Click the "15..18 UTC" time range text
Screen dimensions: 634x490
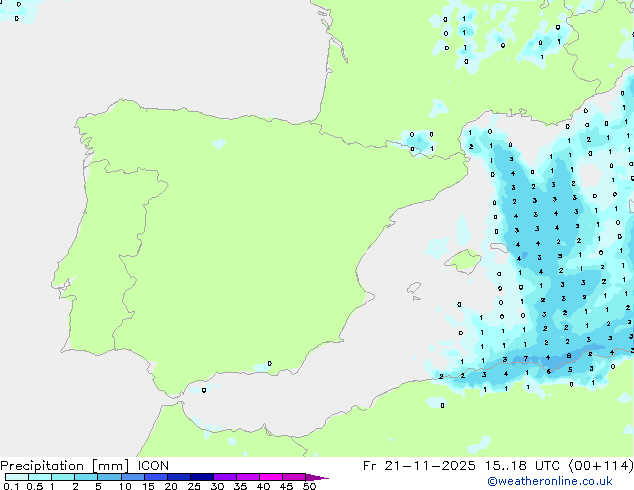click(522, 466)
